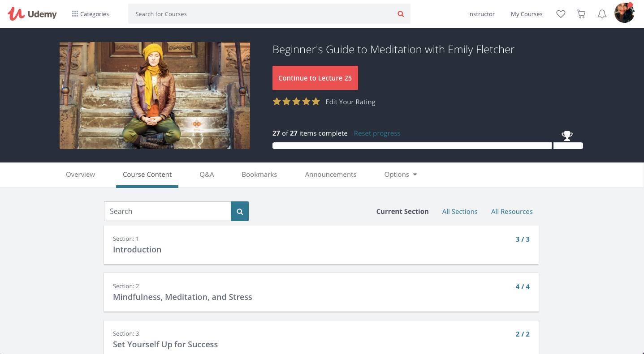Viewport: 644px width, 354px height.
Task: Click the 4 / 4 progress count
Action: point(523,286)
